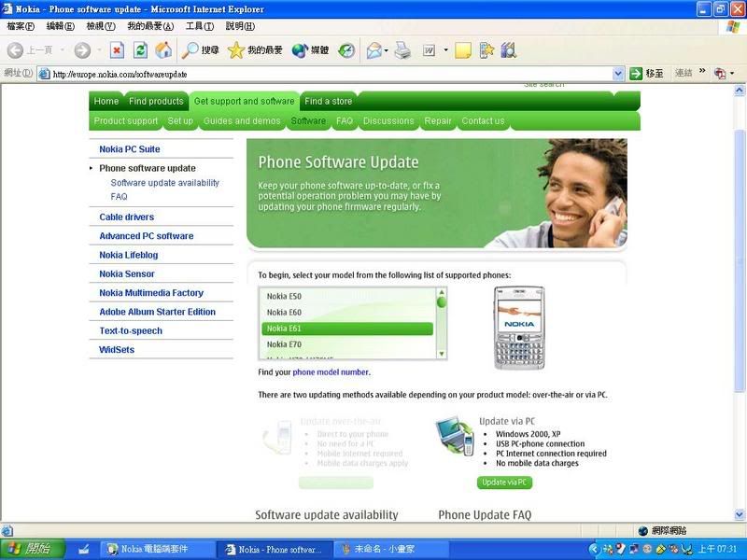The width and height of the screenshot is (747, 560).
Task: Select Nokia E70 in the phone list
Action: pos(347,344)
